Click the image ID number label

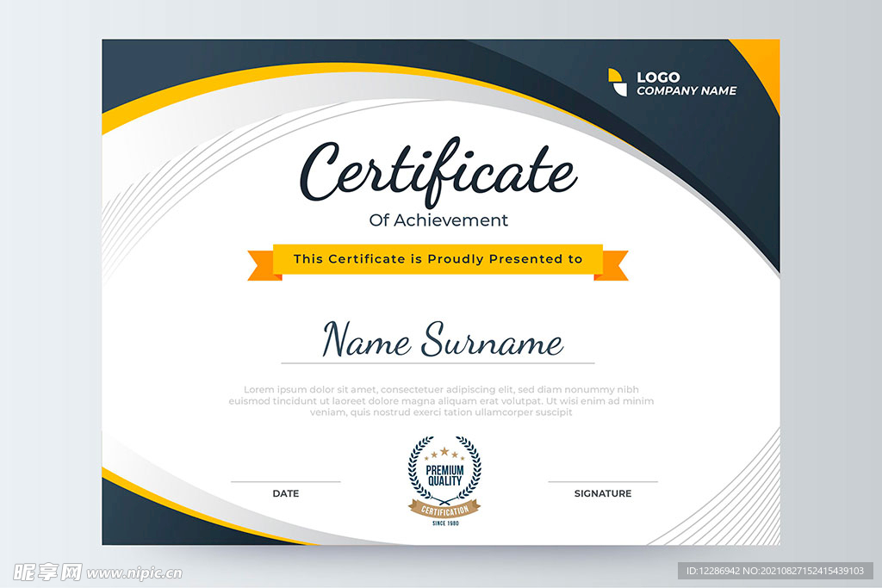(x=775, y=571)
